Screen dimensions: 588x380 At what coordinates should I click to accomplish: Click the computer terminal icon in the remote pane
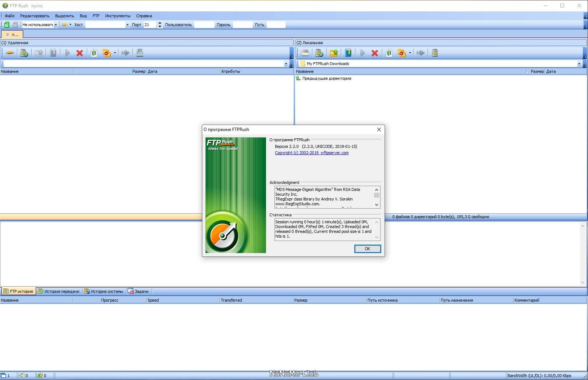coord(140,53)
